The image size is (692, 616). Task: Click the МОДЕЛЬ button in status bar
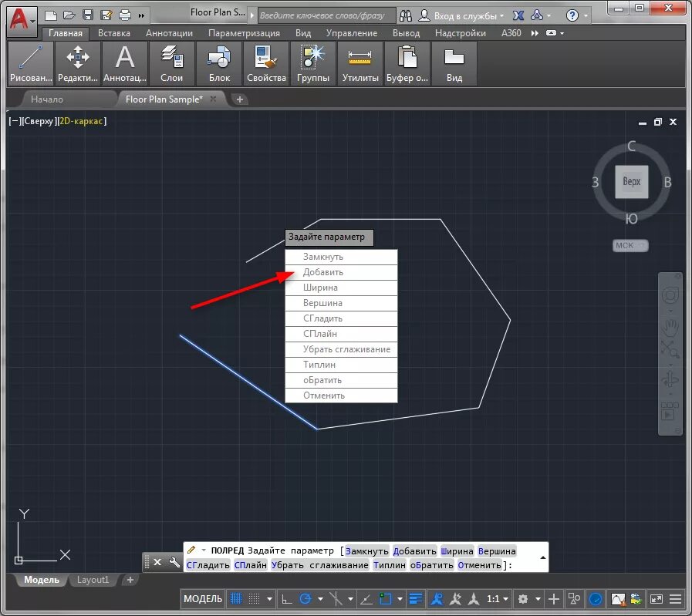coord(203,599)
